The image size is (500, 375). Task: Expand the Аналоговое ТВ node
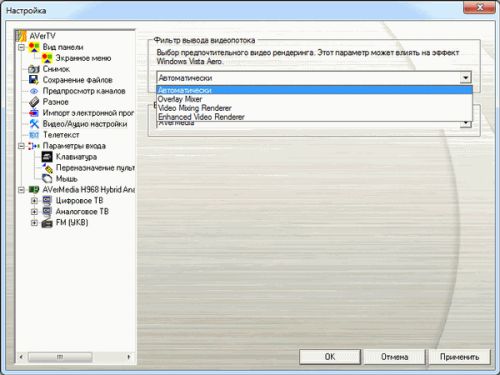point(34,212)
